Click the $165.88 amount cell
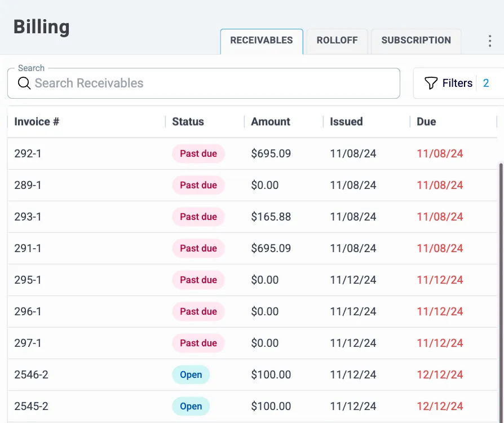504x423 pixels. (271, 217)
